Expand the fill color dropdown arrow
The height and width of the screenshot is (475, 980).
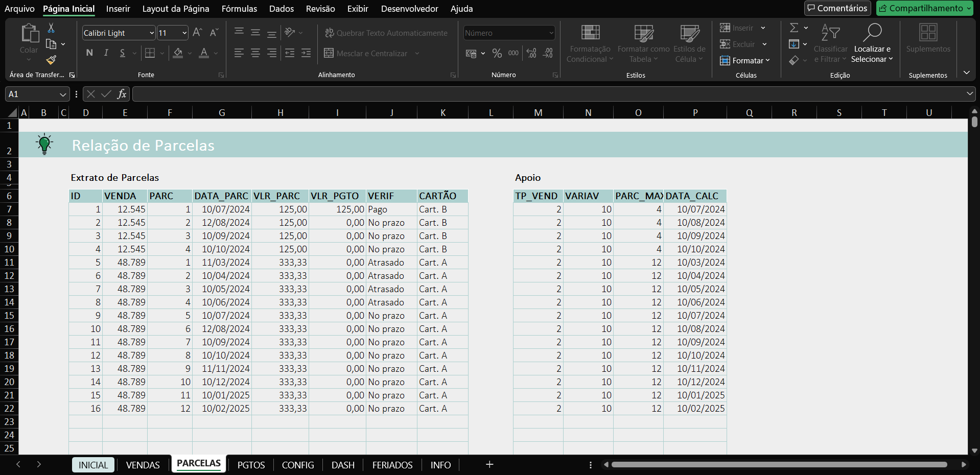(x=189, y=53)
